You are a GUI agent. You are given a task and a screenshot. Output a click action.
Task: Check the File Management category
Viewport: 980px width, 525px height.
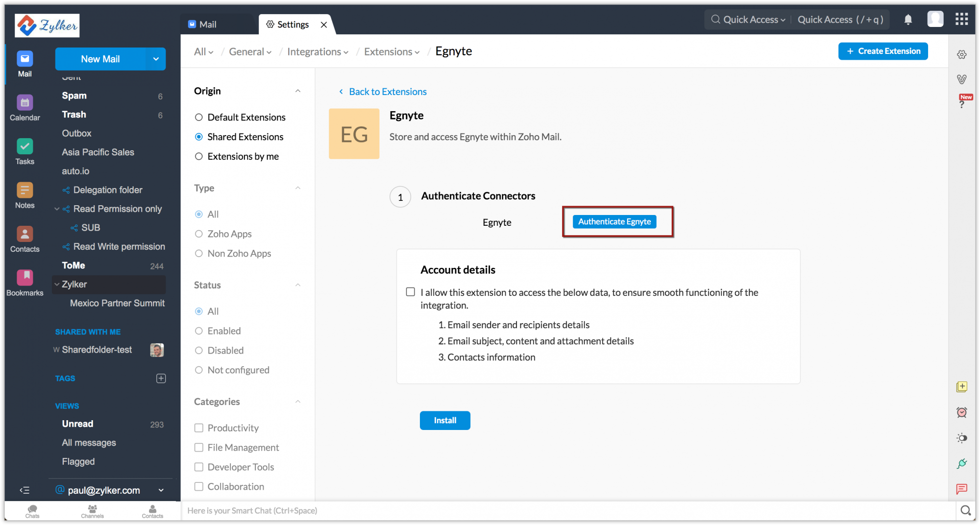tap(199, 447)
